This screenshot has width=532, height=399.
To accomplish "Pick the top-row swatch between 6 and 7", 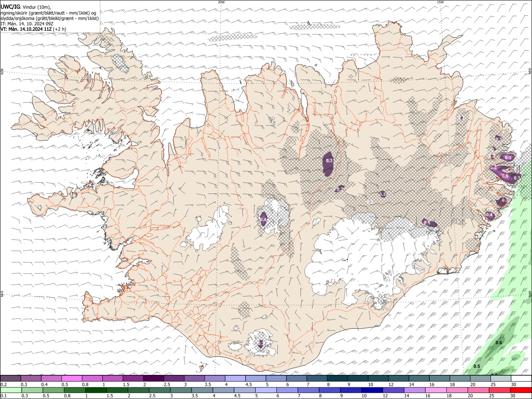I will coord(297,379).
